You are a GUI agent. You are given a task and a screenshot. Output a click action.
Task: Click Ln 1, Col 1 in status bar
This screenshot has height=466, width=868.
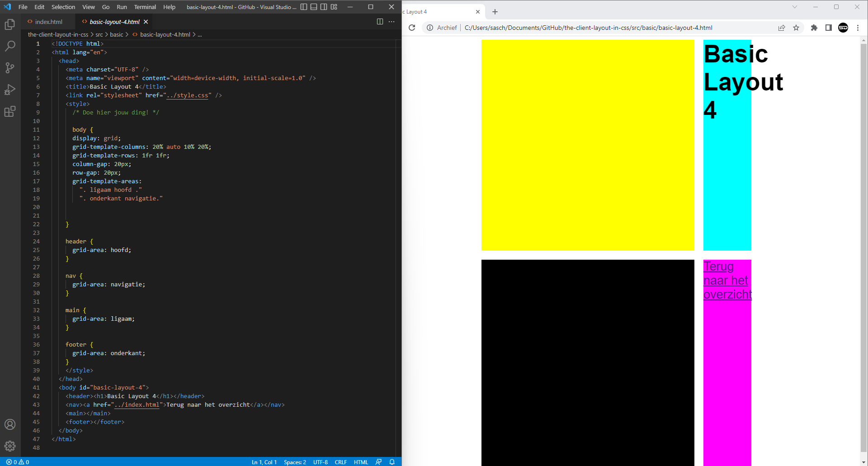264,462
